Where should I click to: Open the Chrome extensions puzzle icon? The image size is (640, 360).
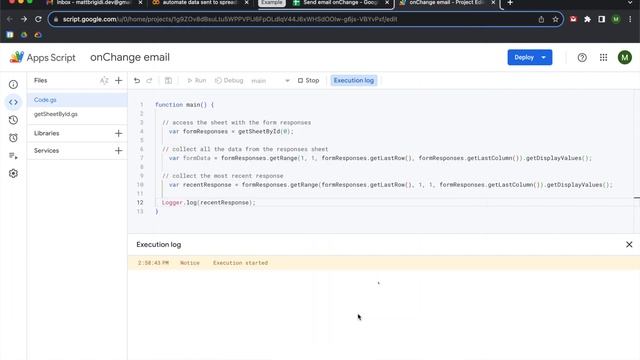tap(587, 19)
